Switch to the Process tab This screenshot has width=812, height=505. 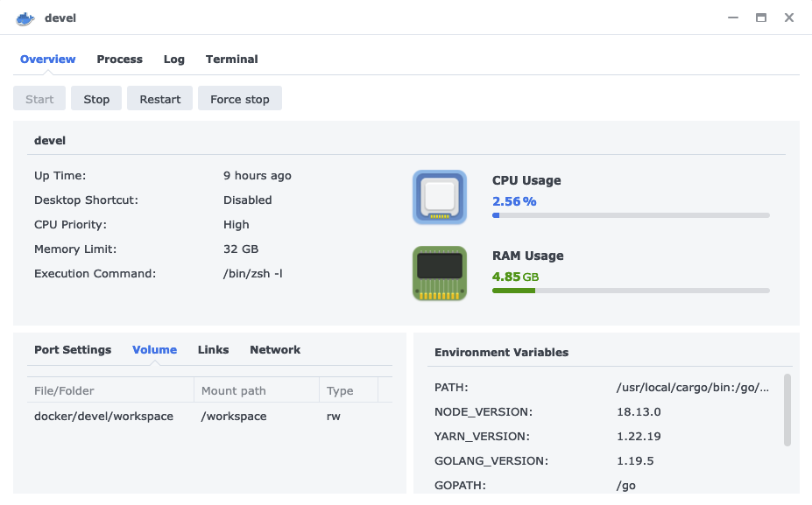pos(120,59)
